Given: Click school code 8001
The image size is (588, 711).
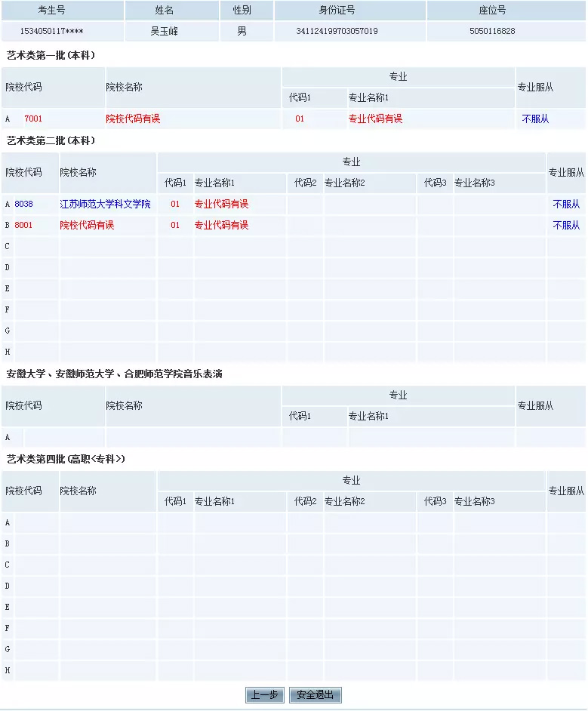Looking at the screenshot, I should click(23, 226).
